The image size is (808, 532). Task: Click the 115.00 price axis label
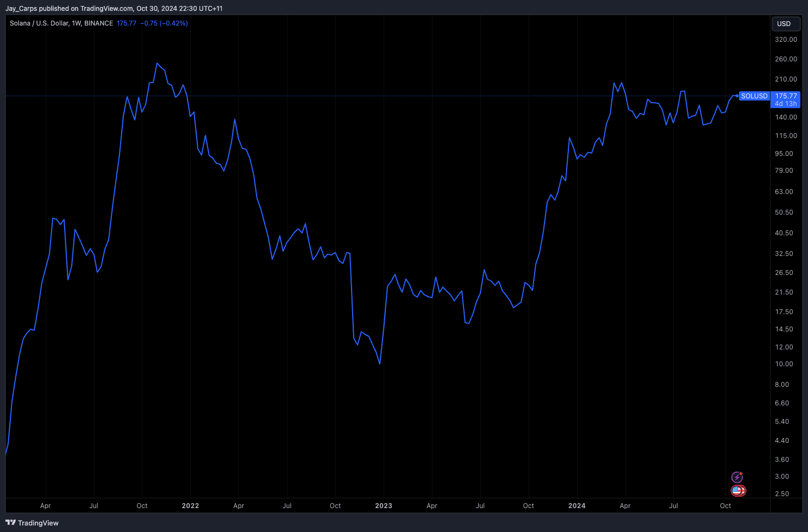[x=786, y=136]
